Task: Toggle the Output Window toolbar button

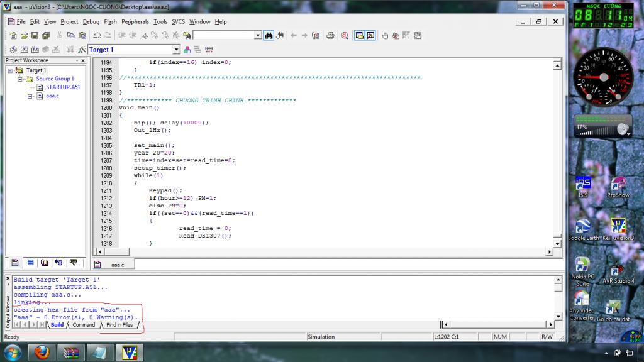Action: coord(370,36)
